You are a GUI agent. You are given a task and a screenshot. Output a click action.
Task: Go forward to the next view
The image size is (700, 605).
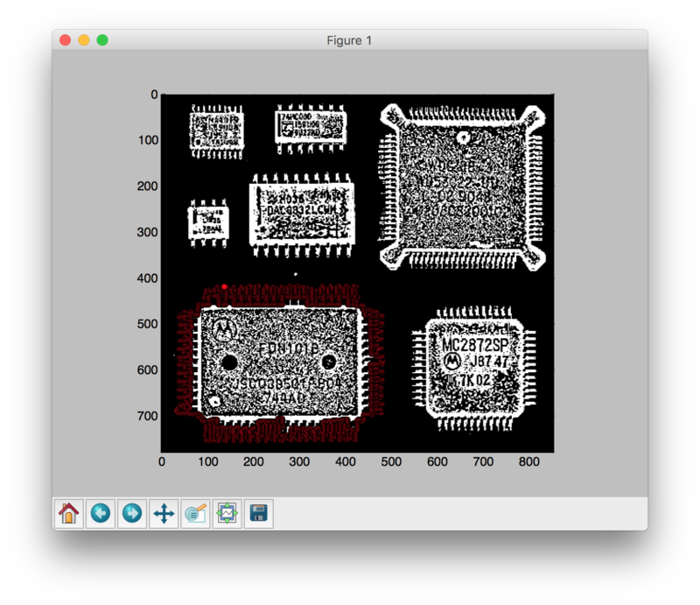tap(132, 513)
